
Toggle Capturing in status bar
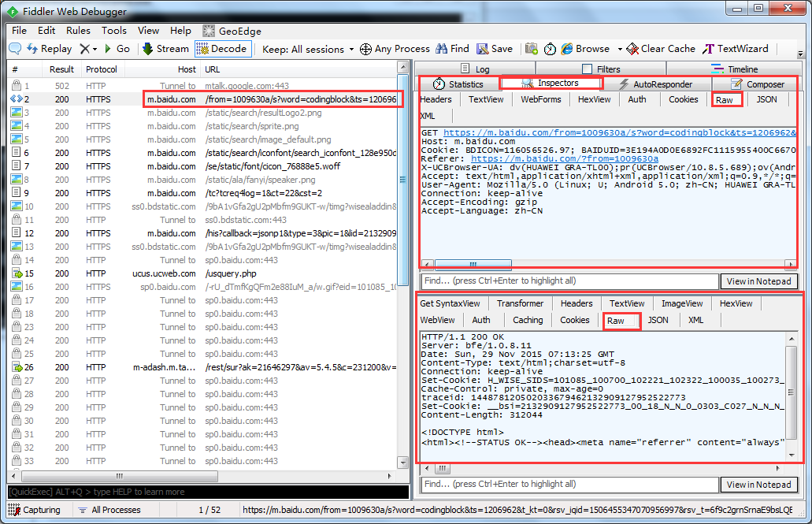[x=35, y=510]
